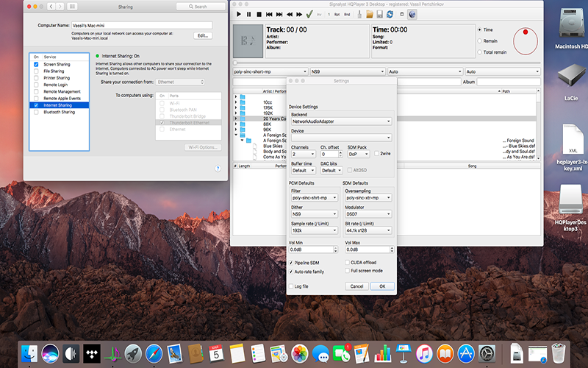Click the Sharing help question mark button
The image size is (588, 368).
pyautogui.click(x=218, y=169)
